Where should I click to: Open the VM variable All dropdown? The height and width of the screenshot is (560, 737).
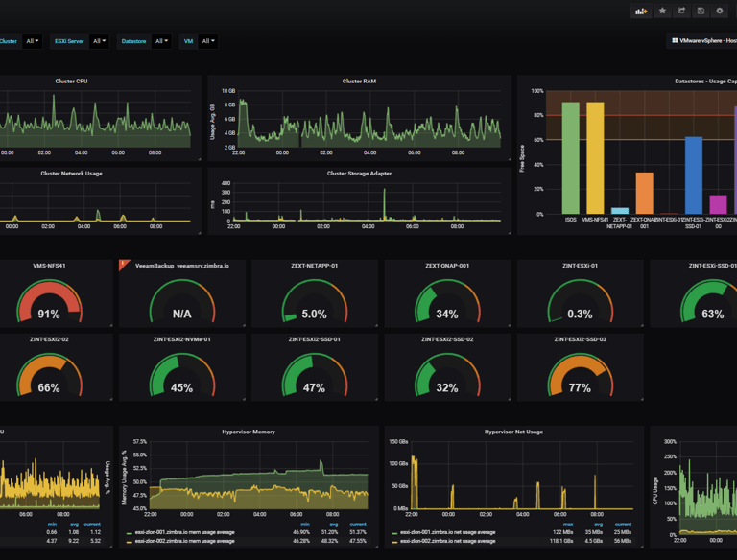(208, 41)
